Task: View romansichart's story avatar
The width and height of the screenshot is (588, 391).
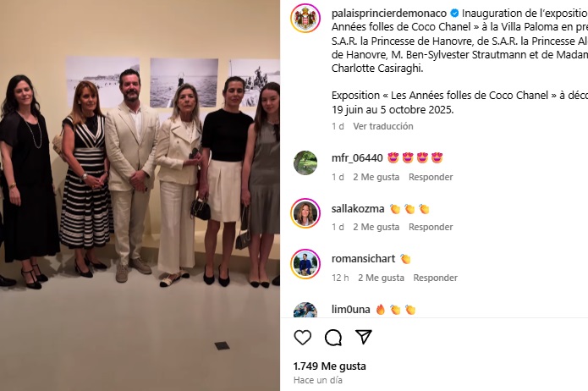Action: point(305,264)
